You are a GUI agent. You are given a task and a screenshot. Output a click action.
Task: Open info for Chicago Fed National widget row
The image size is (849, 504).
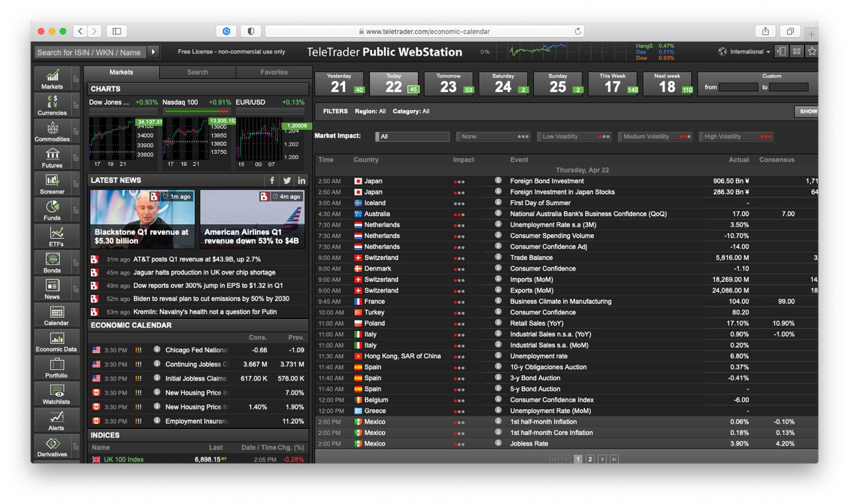pos(157,349)
